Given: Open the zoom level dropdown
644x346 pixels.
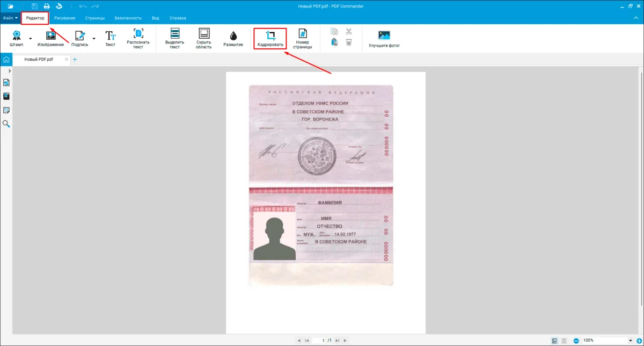Looking at the screenshot, I should [631, 341].
